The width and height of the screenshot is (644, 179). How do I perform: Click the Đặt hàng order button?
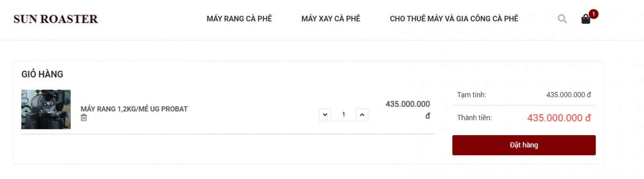click(x=524, y=145)
